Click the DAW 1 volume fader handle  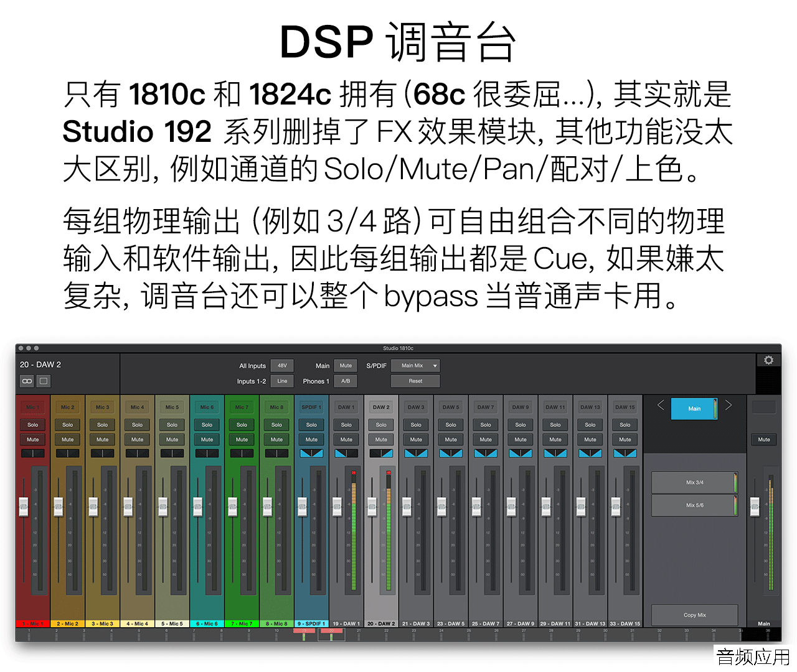coord(337,507)
